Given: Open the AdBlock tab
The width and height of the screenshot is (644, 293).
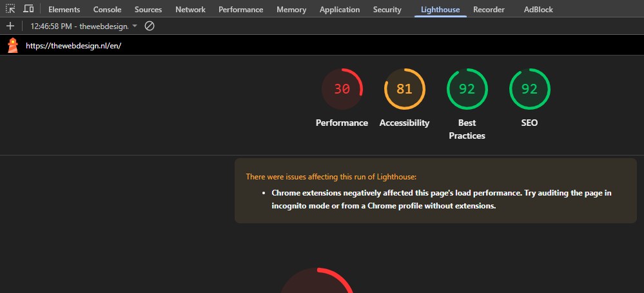Looking at the screenshot, I should 538,10.
